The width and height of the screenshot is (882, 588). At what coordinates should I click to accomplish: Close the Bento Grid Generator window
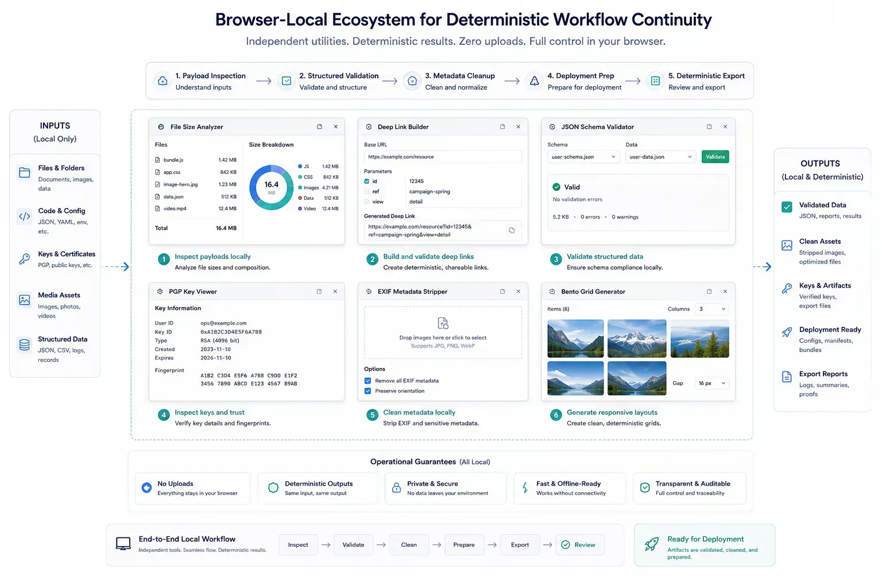[x=725, y=291]
